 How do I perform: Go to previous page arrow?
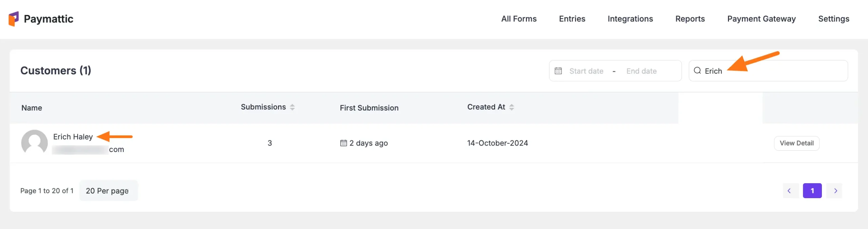coord(789,191)
